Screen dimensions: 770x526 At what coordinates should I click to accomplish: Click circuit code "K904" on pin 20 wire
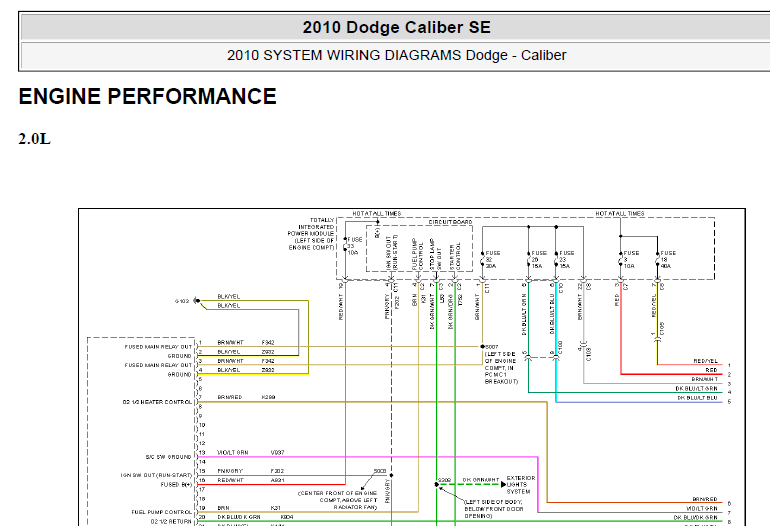click(287, 517)
